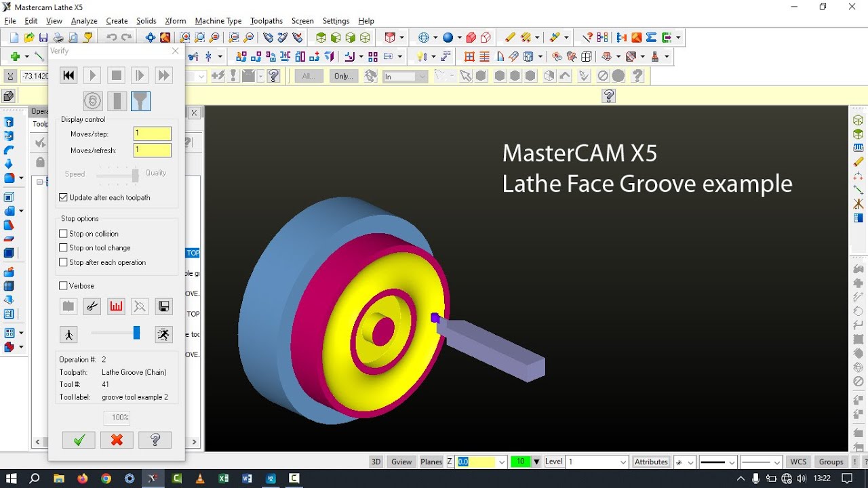
Task: Click the bottom-toolbar 3D mode button
Action: [376, 462]
